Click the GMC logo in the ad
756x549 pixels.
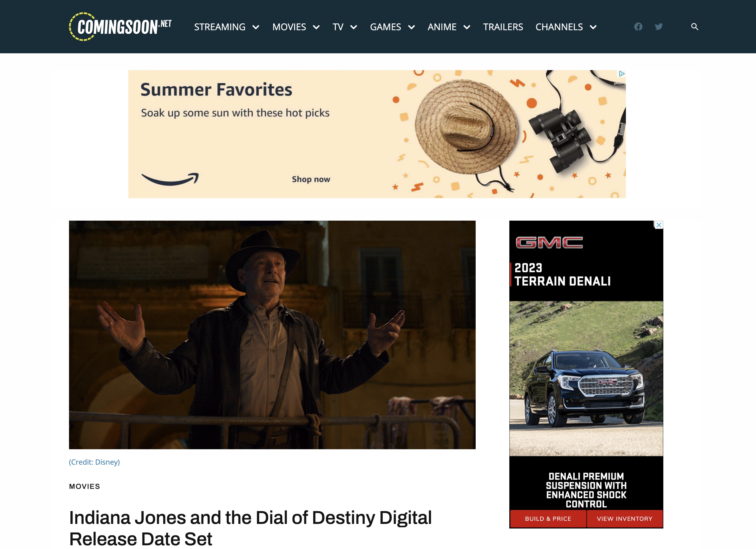click(549, 243)
